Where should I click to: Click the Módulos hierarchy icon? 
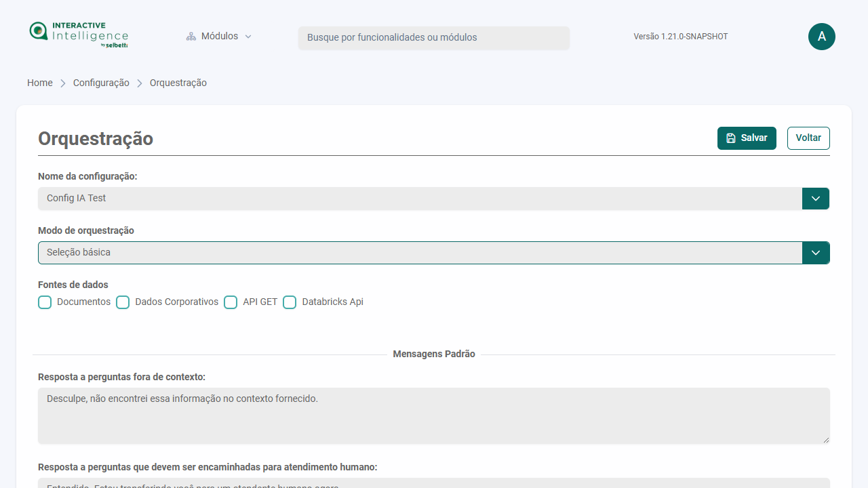pyautogui.click(x=191, y=37)
